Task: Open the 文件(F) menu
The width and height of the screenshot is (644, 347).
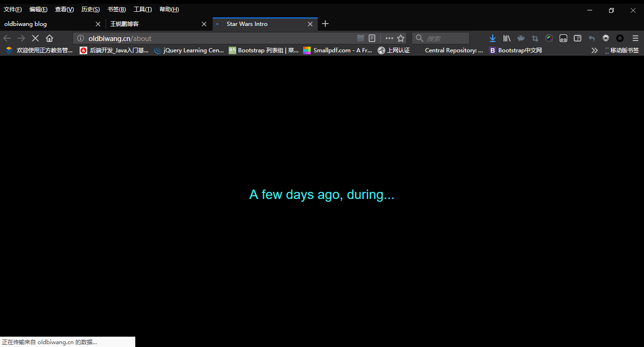Action: click(x=13, y=9)
